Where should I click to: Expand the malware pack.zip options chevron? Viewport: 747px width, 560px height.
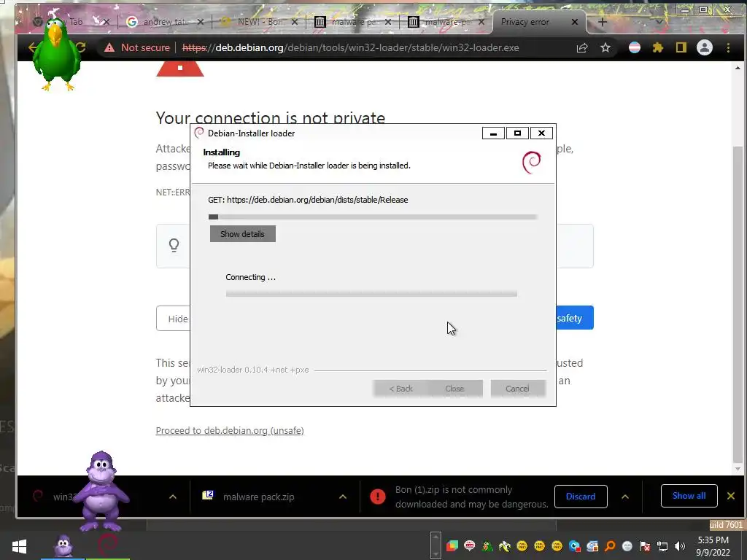pyautogui.click(x=343, y=497)
